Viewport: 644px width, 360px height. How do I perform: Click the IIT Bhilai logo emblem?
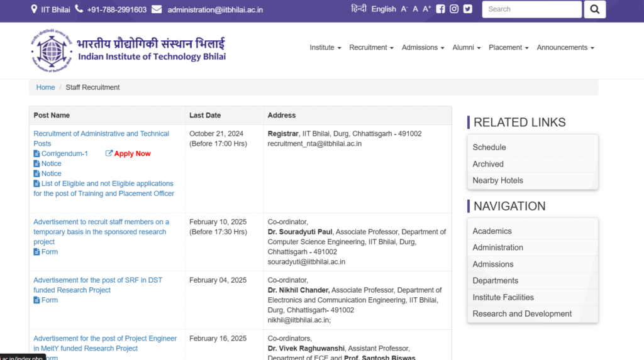coord(52,51)
